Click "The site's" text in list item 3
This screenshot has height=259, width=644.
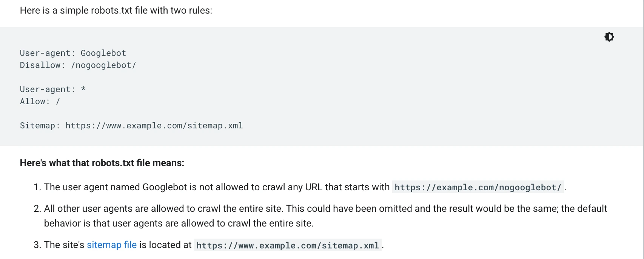point(64,245)
